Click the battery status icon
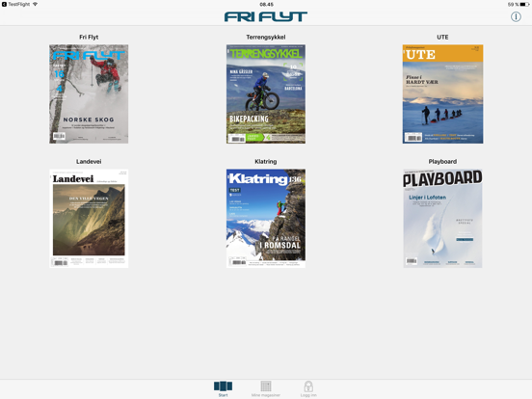The width and height of the screenshot is (532, 399). tap(524, 5)
